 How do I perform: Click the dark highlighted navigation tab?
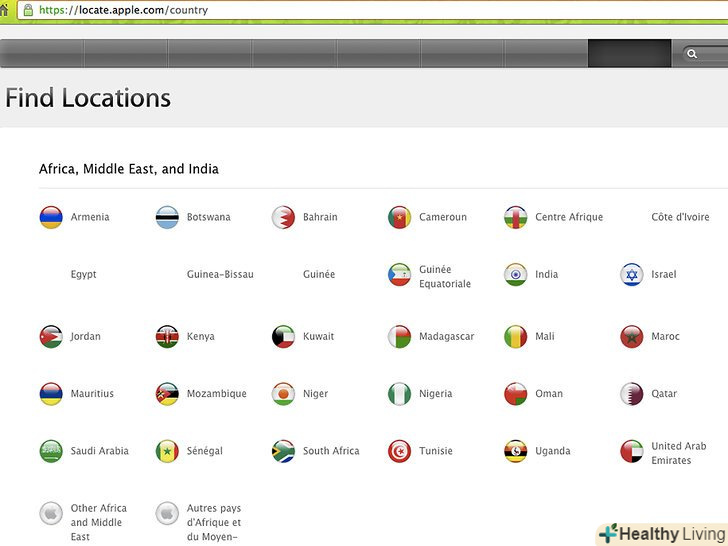tap(629, 53)
